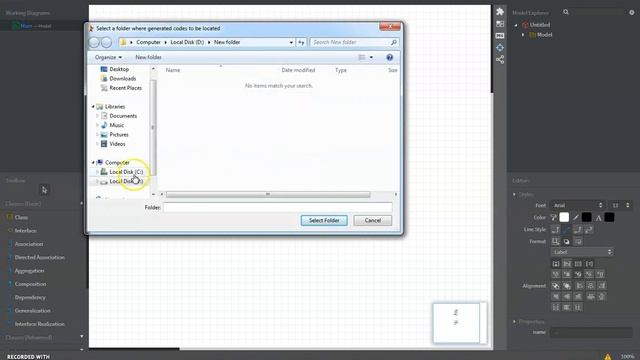The height and width of the screenshot is (360, 640).
Task: Open the Font family dropdown showing Arial
Action: click(x=577, y=205)
